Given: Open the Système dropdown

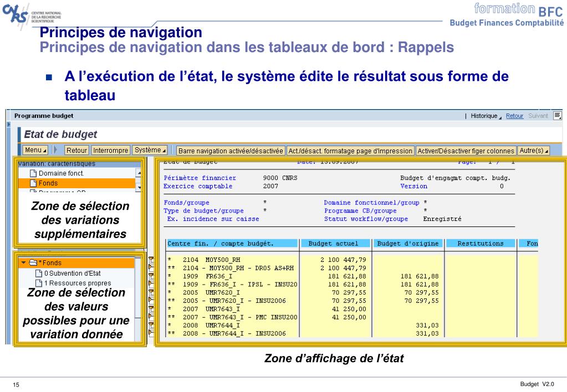Looking at the screenshot, I should pos(150,150).
